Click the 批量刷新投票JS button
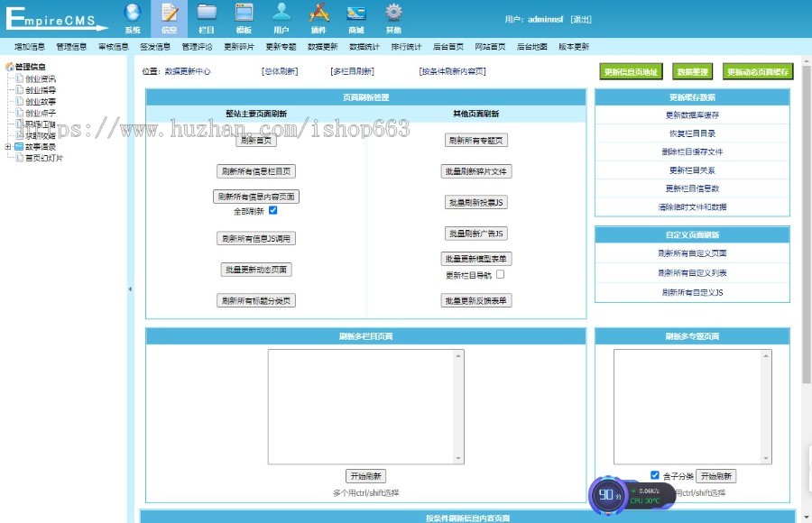Viewport: 812px width, 523px height. pos(476,203)
